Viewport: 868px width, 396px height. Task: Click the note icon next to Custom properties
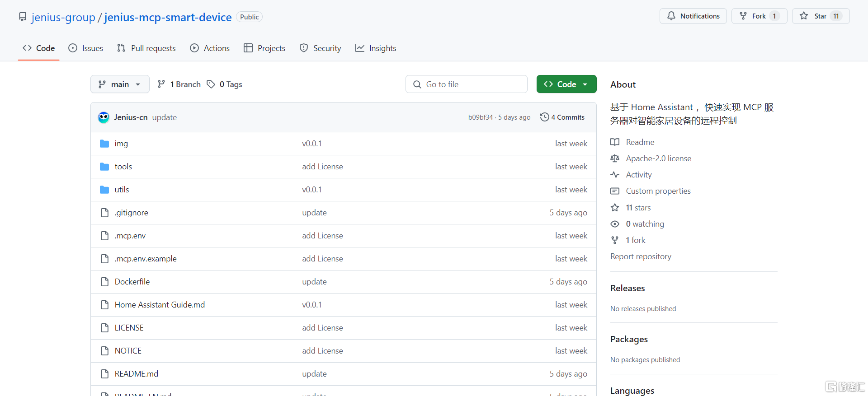pos(615,191)
